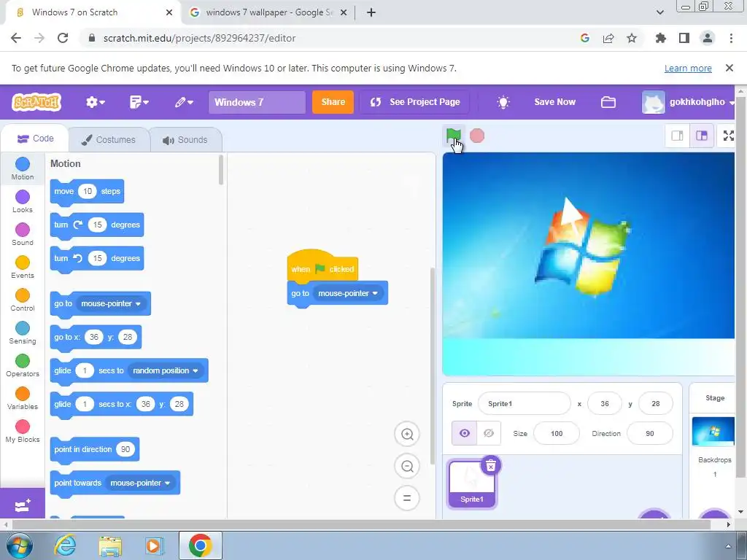Screen dimensions: 747x560
Task: Select the Sound block category
Action: point(23,234)
